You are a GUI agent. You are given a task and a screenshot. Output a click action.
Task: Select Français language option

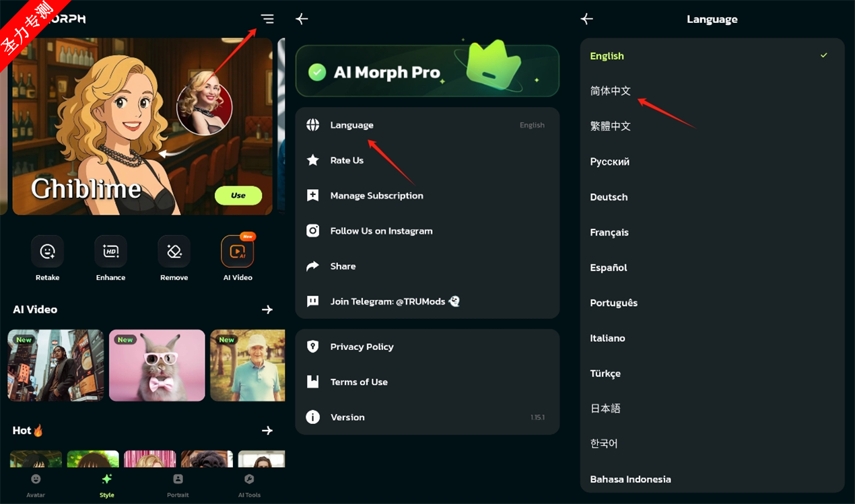712,232
